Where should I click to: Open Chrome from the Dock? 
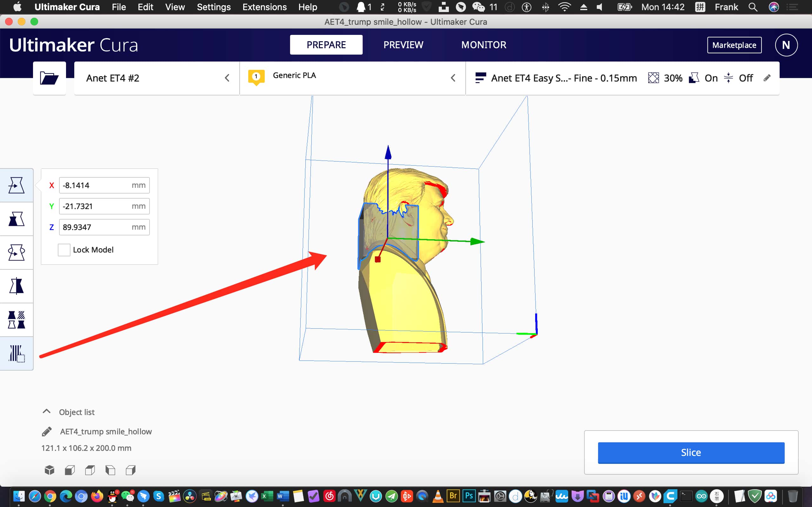(x=50, y=496)
